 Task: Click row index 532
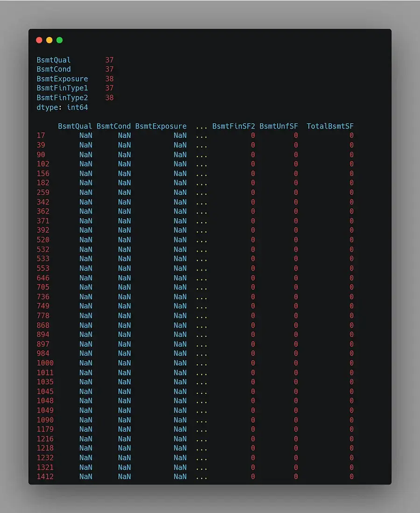point(43,249)
